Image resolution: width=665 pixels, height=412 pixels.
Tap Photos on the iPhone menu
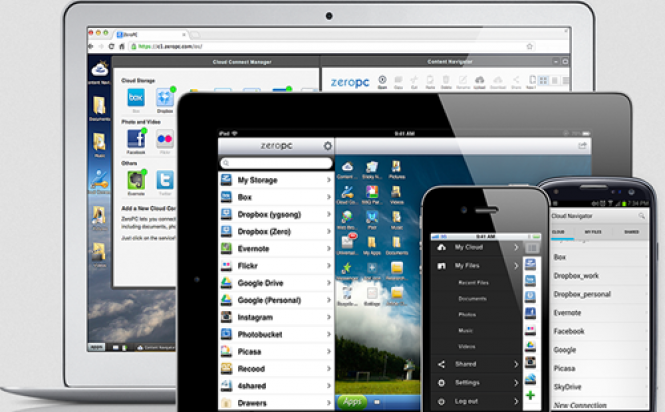pyautogui.click(x=467, y=314)
